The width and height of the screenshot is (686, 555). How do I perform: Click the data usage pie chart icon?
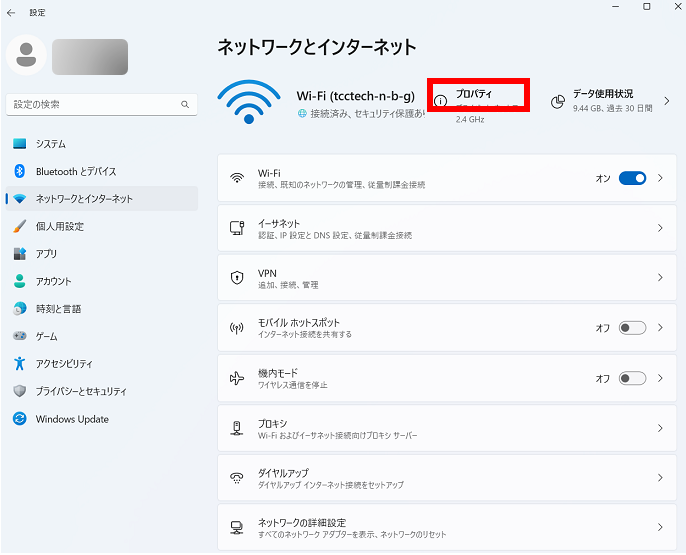pos(558,101)
